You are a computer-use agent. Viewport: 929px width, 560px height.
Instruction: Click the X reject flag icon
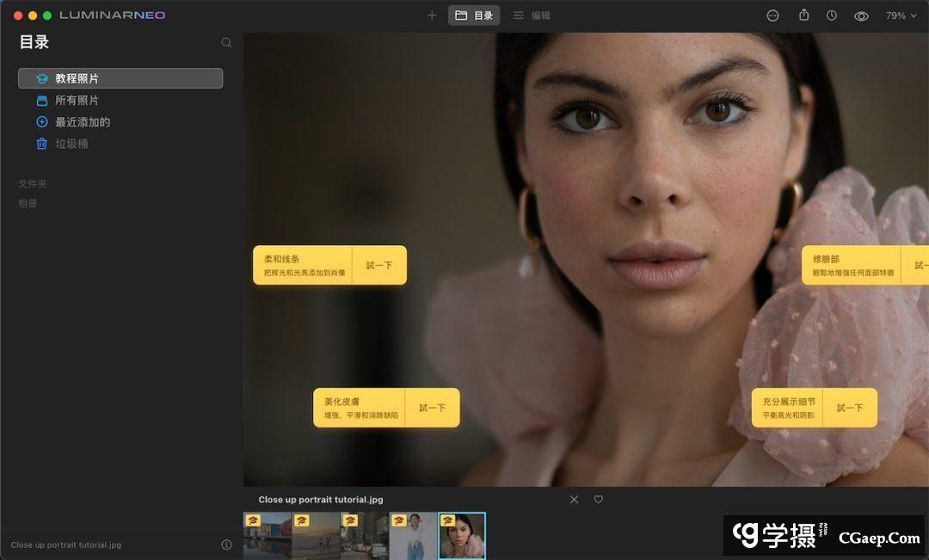pos(574,500)
